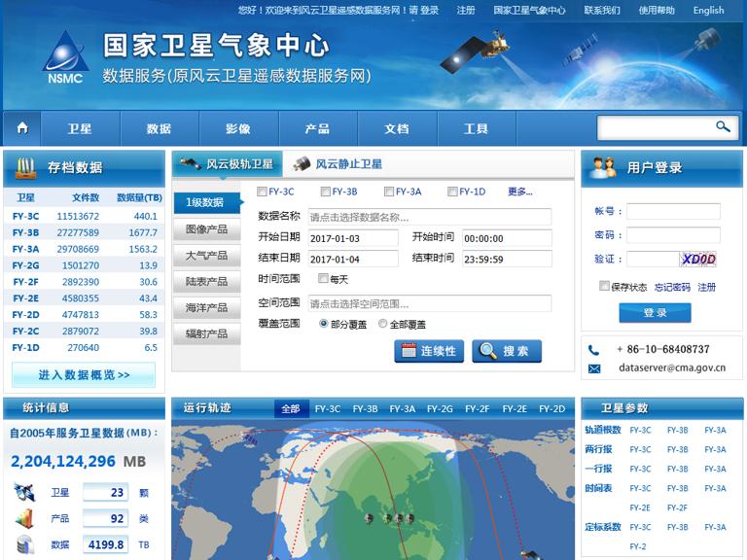The width and height of the screenshot is (747, 560).
Task: Check the FY-3B satellite checkbox
Action: point(326,192)
